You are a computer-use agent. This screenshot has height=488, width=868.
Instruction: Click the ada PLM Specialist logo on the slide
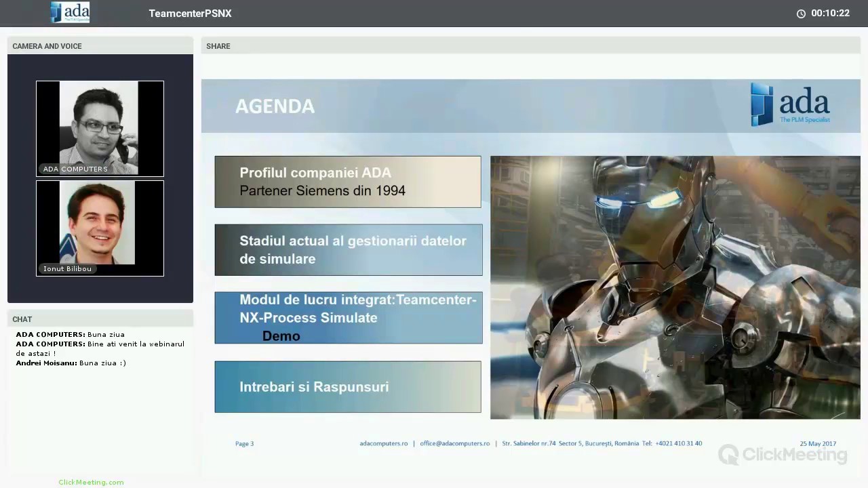pyautogui.click(x=790, y=104)
